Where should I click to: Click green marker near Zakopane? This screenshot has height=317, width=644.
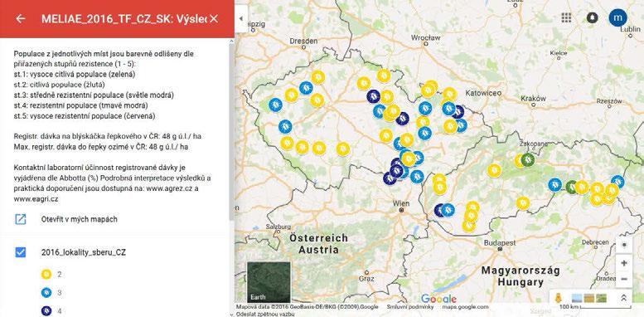click(528, 159)
